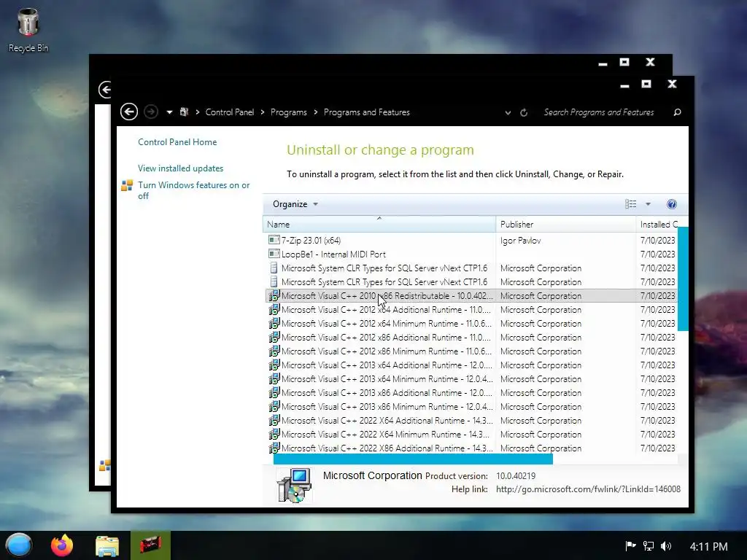Click icon of Visual C++ 2013 x86 Minimum Runtime
This screenshot has width=747, height=560.
[274, 406]
